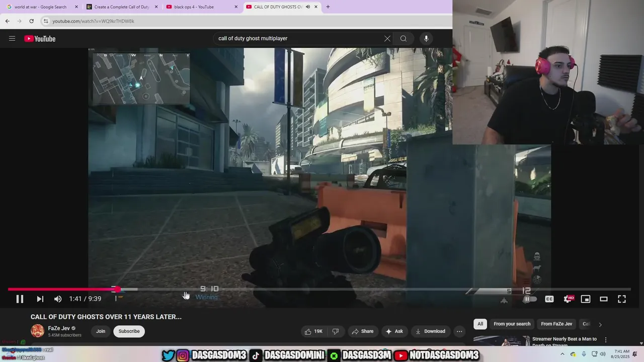Click the 1:41 / 9:39 time display
644x362 pixels.
pyautogui.click(x=85, y=299)
